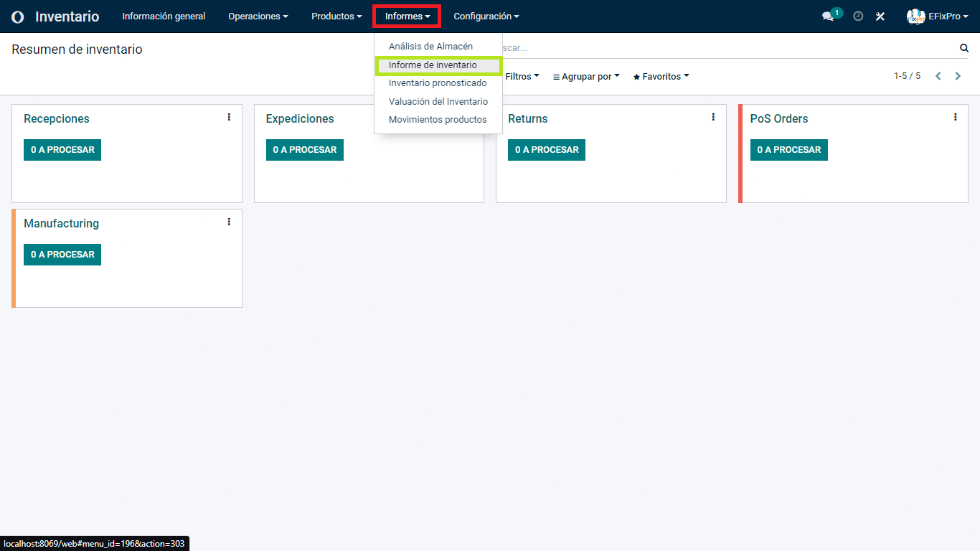Expand the Operaciones dropdown menu
980x551 pixels.
pos(258,17)
